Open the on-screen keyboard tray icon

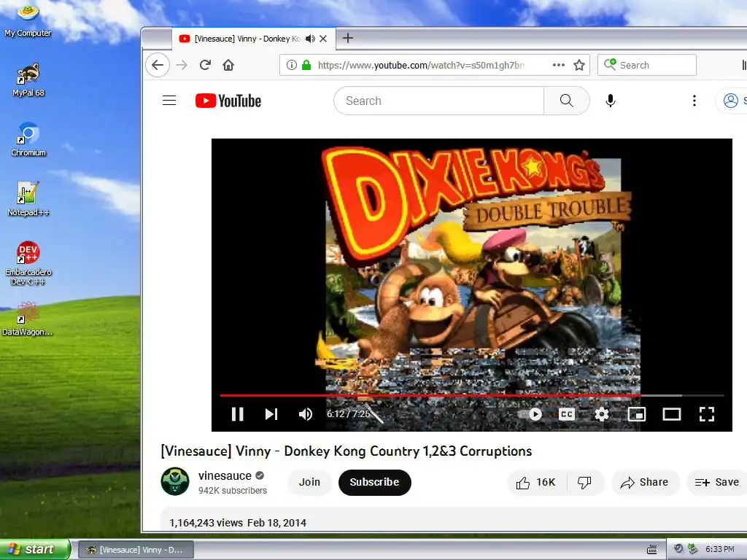(x=652, y=550)
